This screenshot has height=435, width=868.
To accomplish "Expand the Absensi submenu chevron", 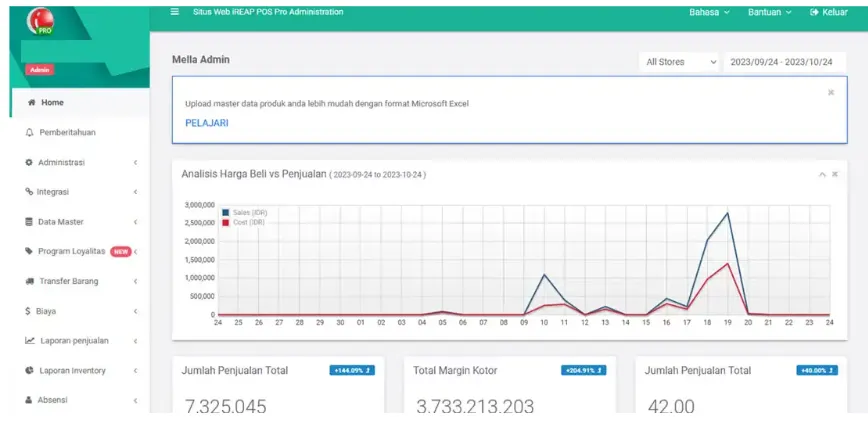I will 136,400.
